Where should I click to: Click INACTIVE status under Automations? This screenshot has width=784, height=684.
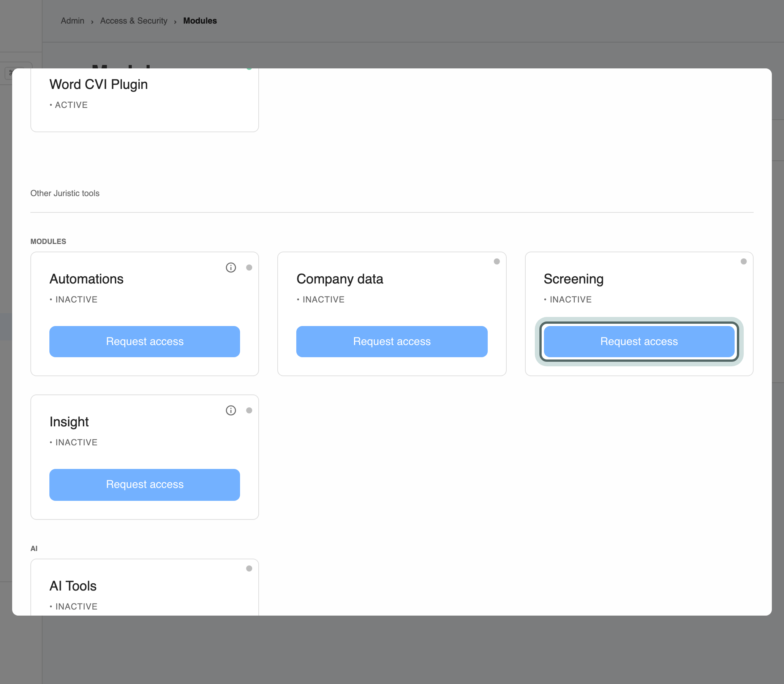tap(74, 300)
